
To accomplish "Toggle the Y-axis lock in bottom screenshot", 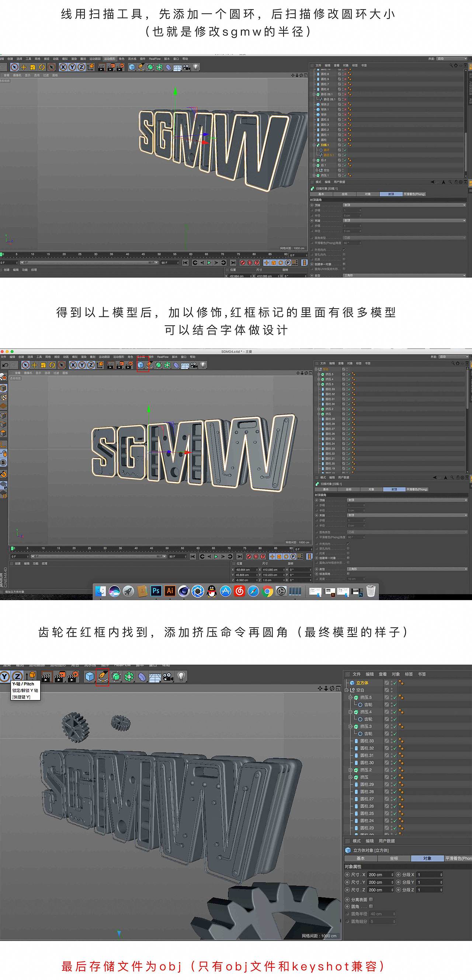I will pyautogui.click(x=4, y=676).
